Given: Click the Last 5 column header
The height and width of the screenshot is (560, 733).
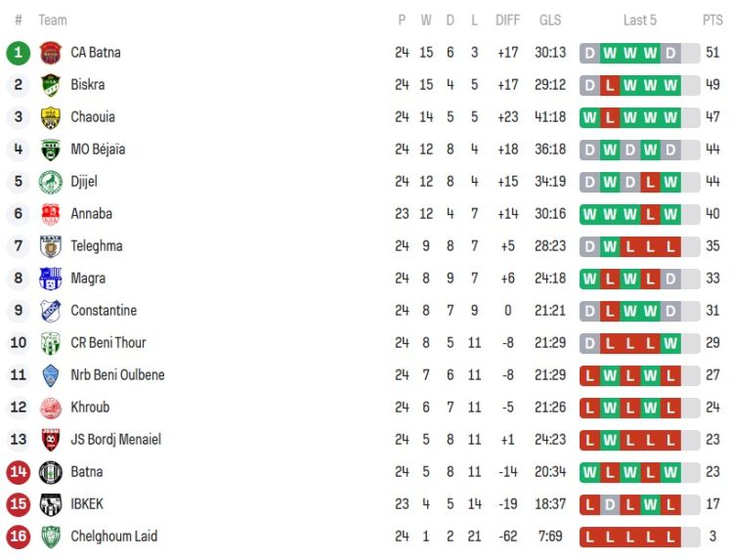Looking at the screenshot, I should click(640, 21).
